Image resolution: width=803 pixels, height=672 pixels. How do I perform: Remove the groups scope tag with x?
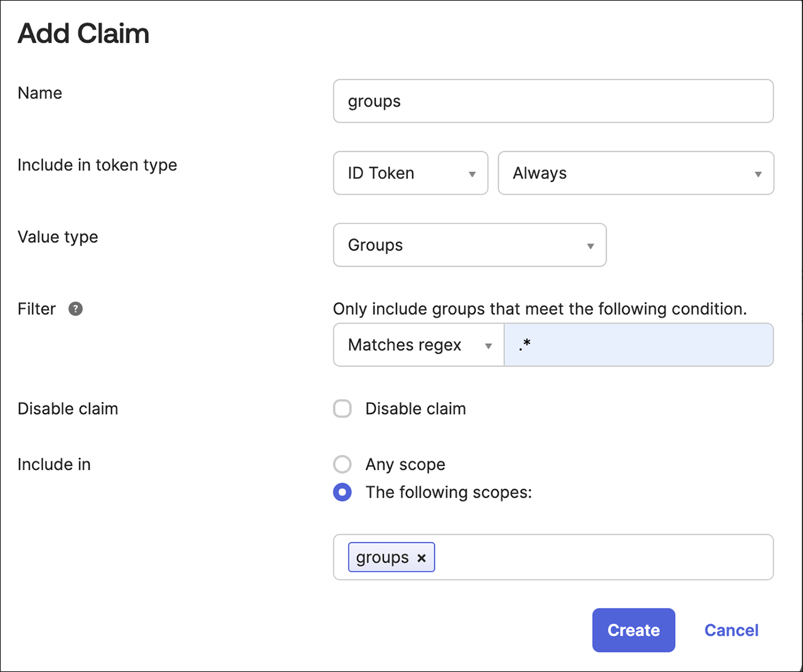[422, 558]
